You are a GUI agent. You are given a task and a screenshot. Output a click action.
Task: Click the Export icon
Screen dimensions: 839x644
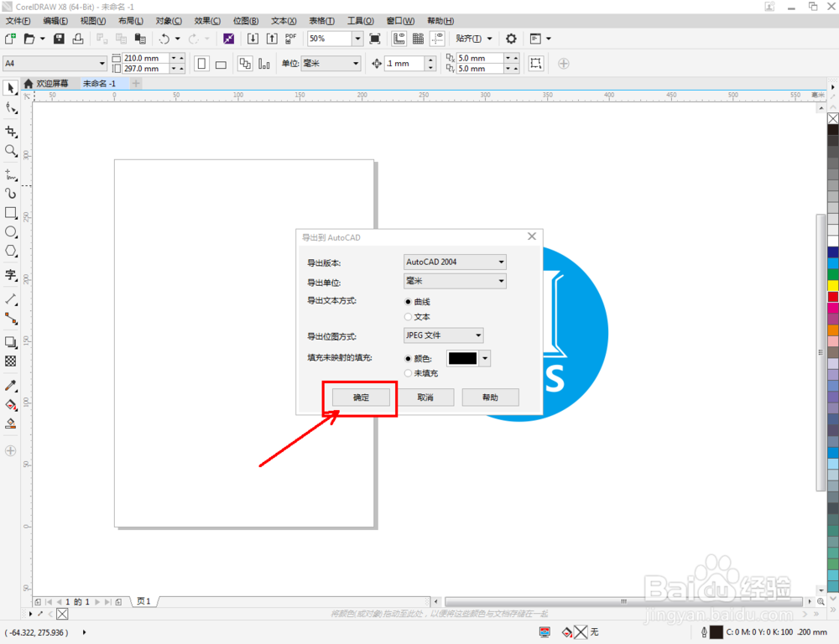(272, 39)
